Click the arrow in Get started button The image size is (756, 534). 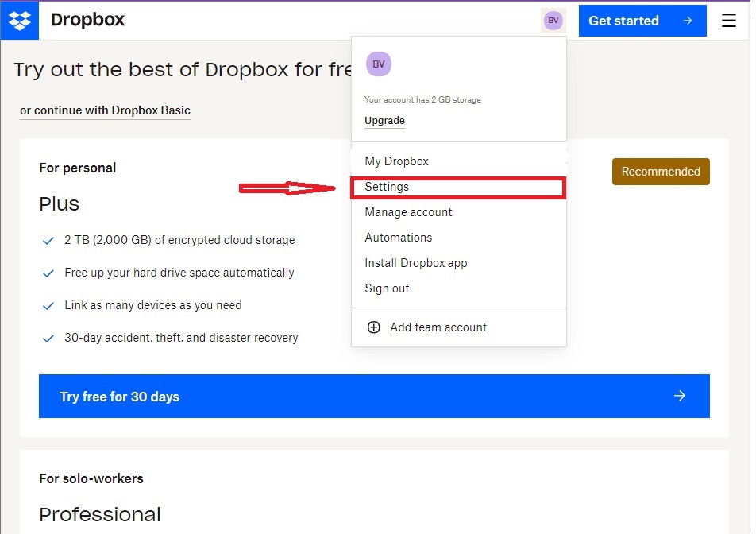click(x=688, y=21)
